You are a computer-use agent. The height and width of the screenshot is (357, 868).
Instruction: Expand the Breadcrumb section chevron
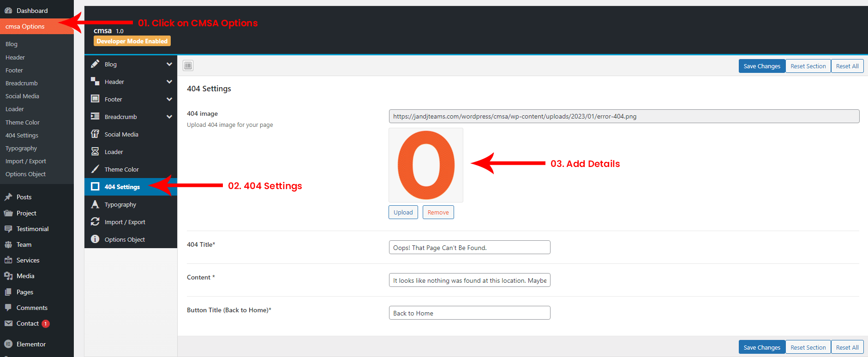169,117
